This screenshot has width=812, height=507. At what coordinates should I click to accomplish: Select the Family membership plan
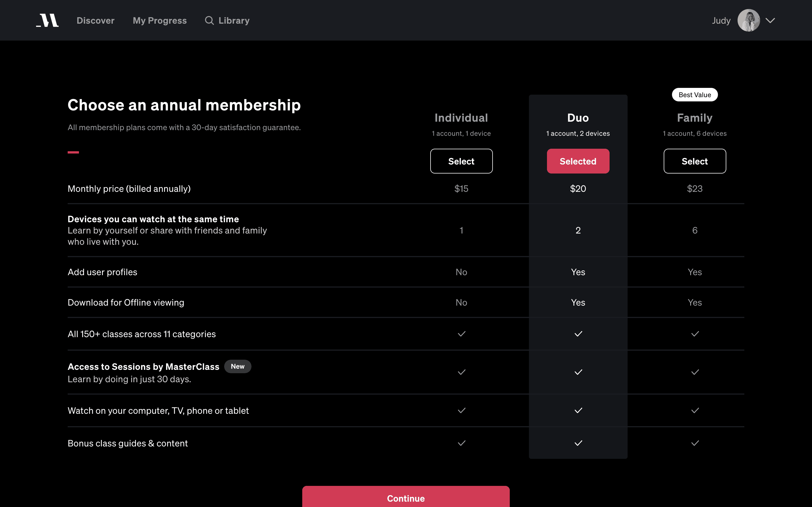click(x=694, y=161)
